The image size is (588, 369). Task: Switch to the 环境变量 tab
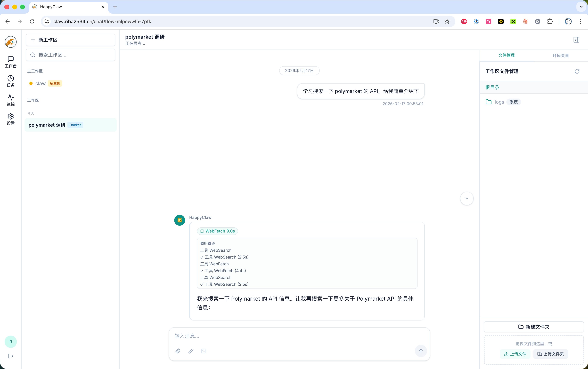pos(561,55)
